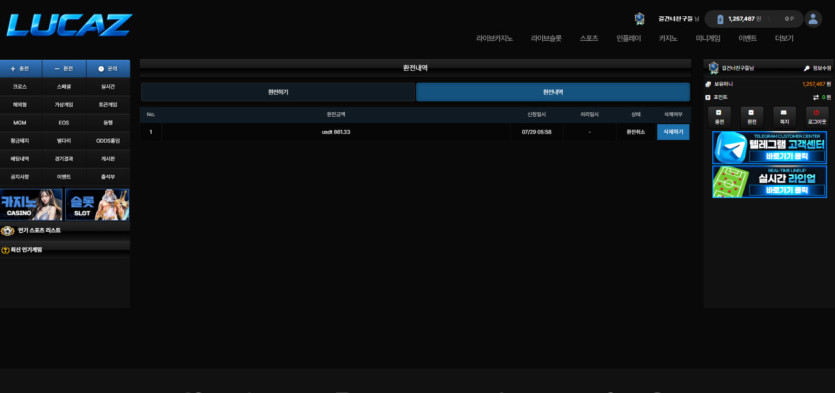Click the blue 삭제하기 button

[x=673, y=132]
